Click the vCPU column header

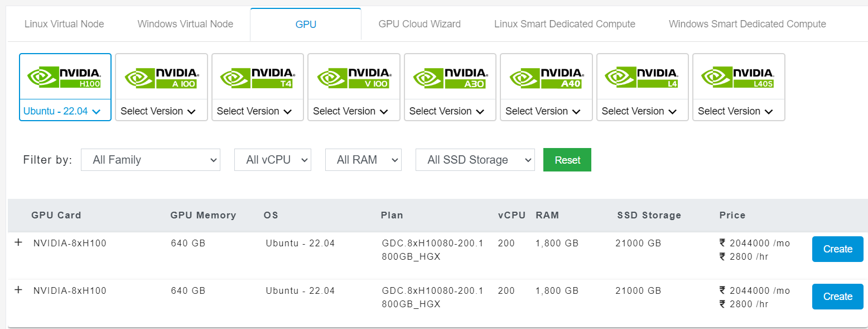click(x=512, y=215)
